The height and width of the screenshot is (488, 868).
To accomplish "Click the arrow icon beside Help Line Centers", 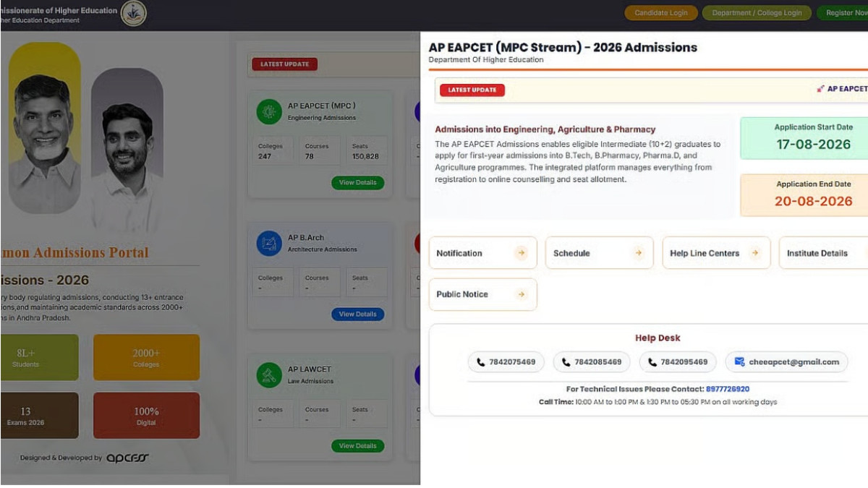I will tap(754, 253).
